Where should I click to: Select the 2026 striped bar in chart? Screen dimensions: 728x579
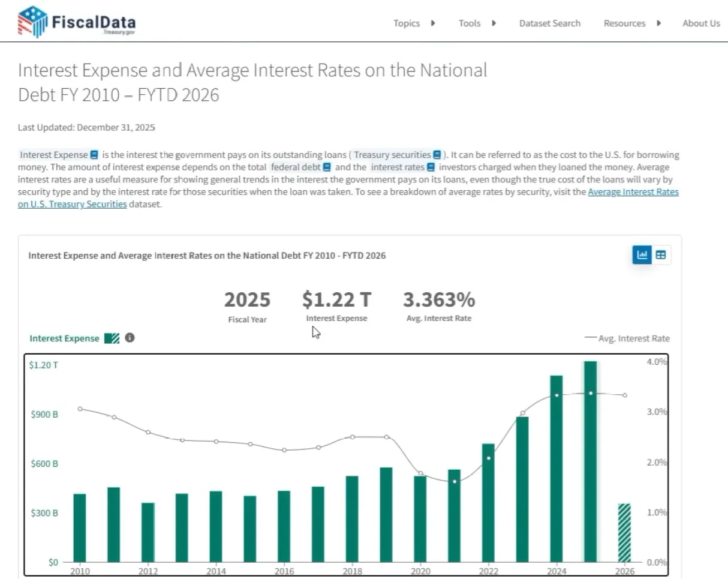pyautogui.click(x=625, y=532)
